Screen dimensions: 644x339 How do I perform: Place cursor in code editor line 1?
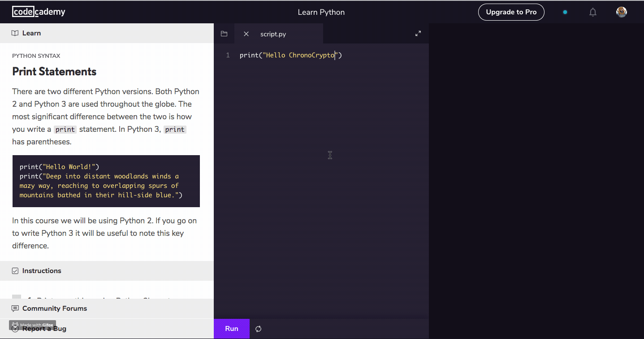point(291,55)
